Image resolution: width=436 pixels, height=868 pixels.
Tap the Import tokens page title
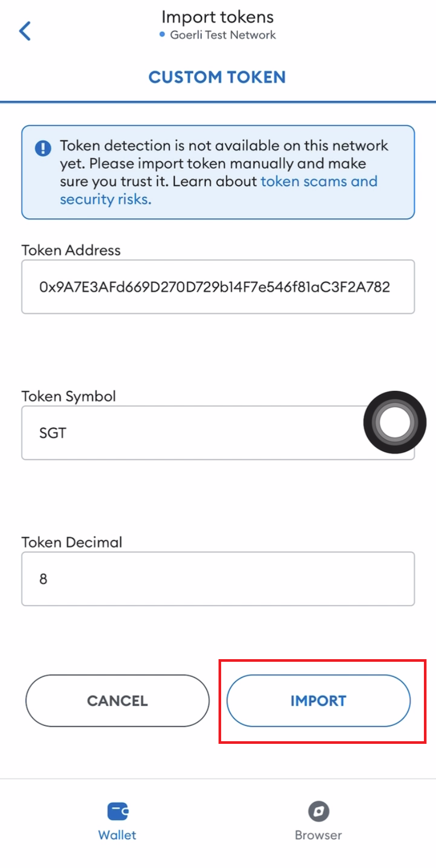pos(217,17)
